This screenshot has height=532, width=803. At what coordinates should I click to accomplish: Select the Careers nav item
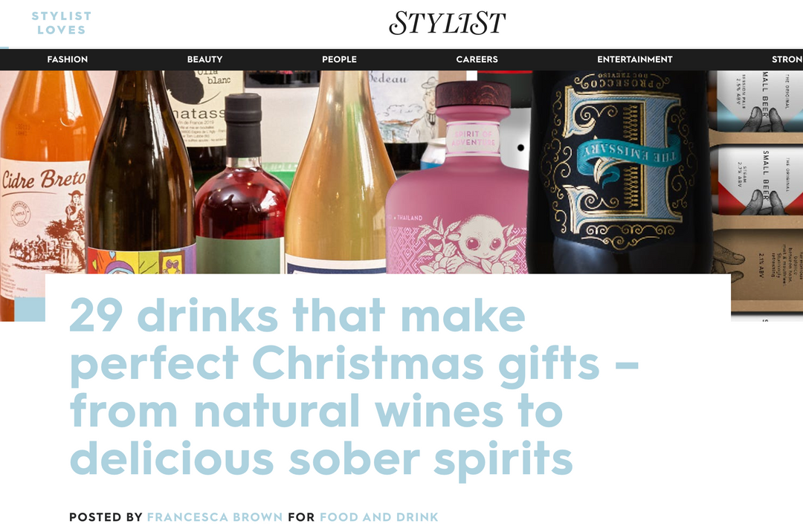(x=477, y=59)
